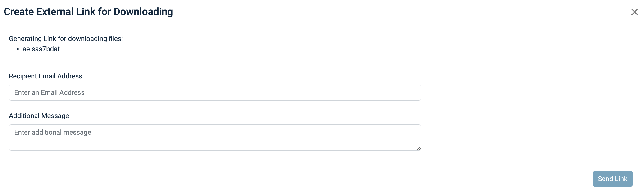The image size is (644, 193).
Task: Submit the form using Send Link
Action: pyautogui.click(x=612, y=179)
